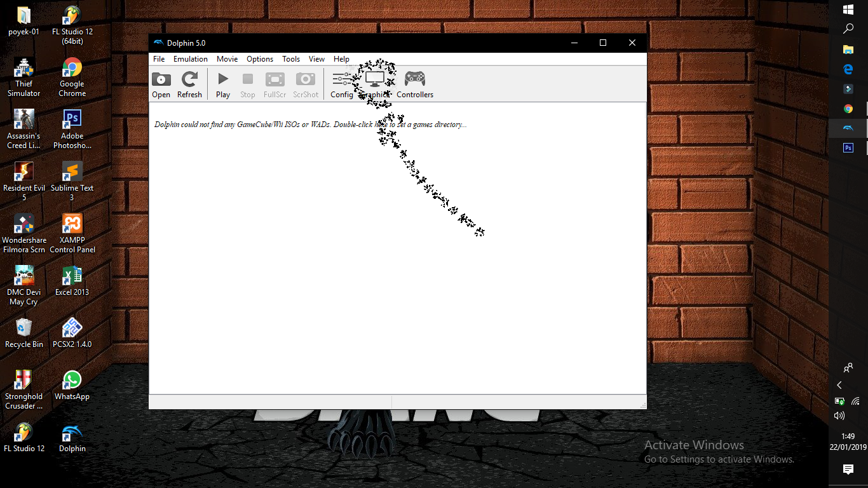Click the Dolphin icon in the taskbar
The height and width of the screenshot is (488, 868).
[848, 128]
